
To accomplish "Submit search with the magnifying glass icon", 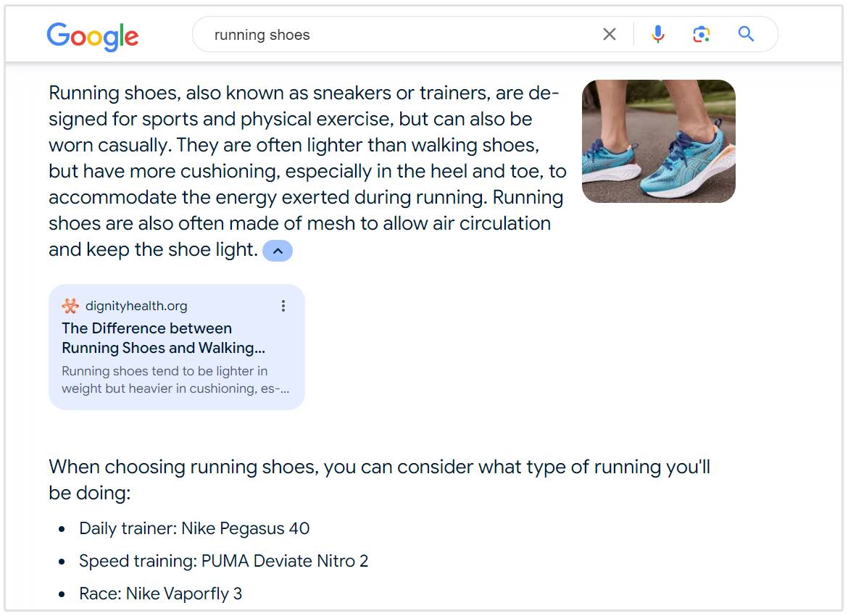I will 746,35.
